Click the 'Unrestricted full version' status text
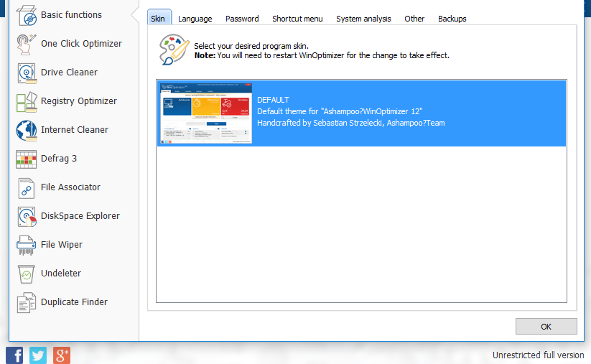The image size is (591, 364). pos(539,355)
